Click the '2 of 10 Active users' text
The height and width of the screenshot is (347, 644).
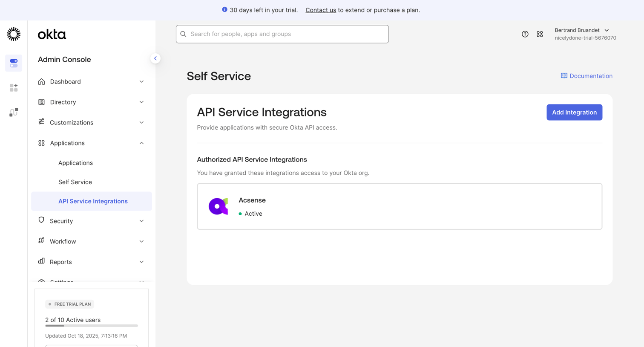73,320
